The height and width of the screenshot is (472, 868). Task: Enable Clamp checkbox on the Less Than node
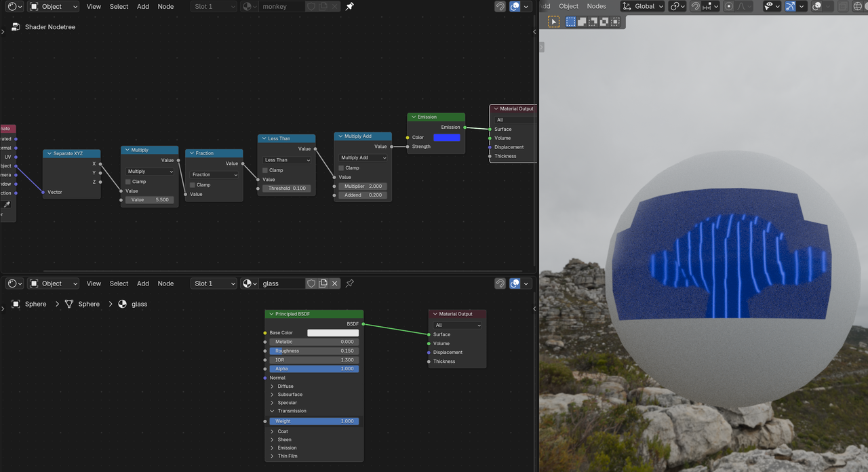(x=265, y=170)
